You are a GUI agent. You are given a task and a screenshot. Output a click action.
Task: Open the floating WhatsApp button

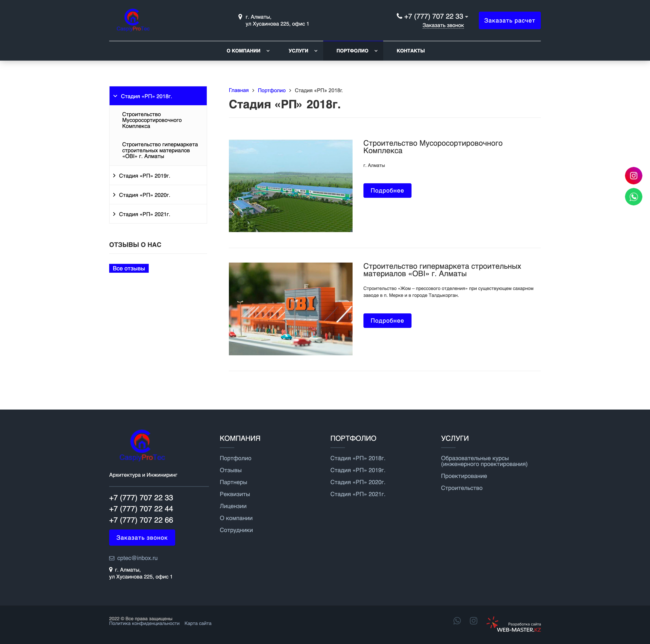click(x=633, y=197)
